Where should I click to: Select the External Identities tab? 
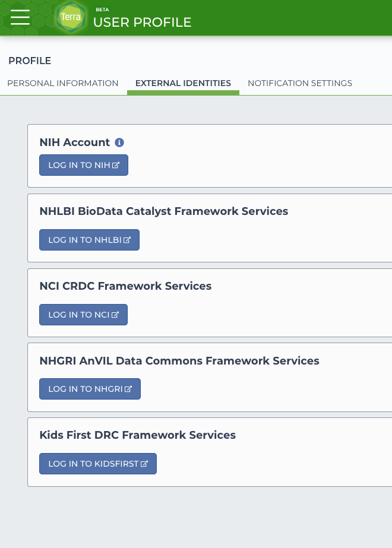[183, 83]
